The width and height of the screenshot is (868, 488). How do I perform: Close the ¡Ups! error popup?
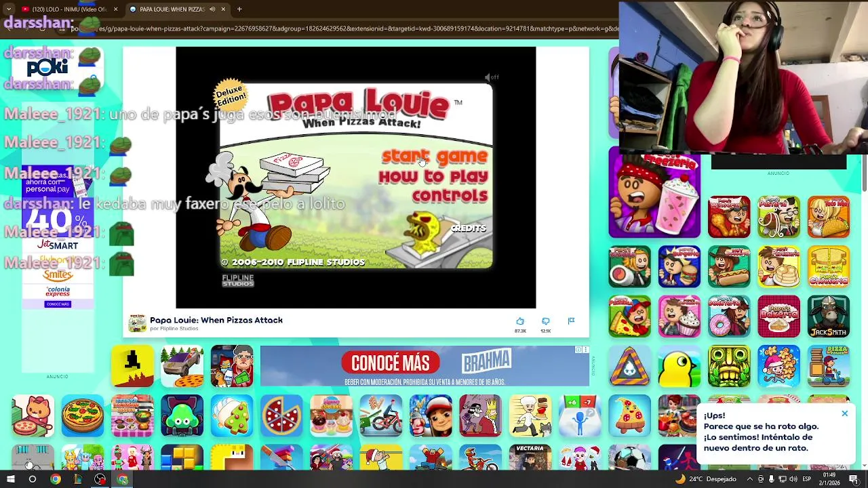click(x=845, y=413)
